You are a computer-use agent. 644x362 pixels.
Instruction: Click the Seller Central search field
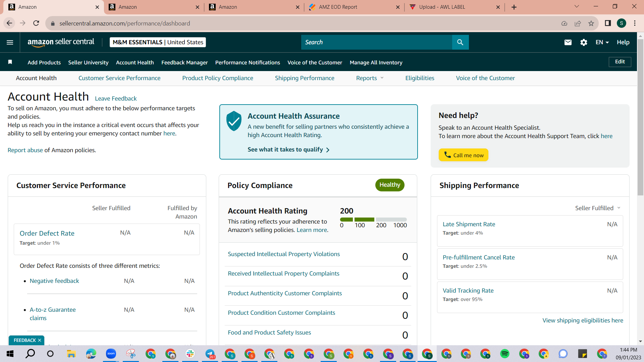tap(377, 42)
